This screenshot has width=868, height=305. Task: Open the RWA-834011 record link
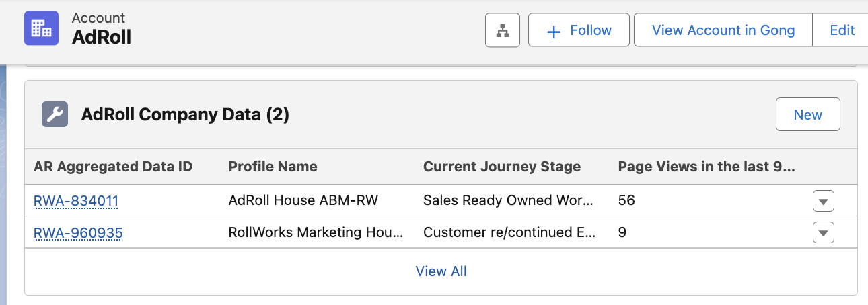76,201
